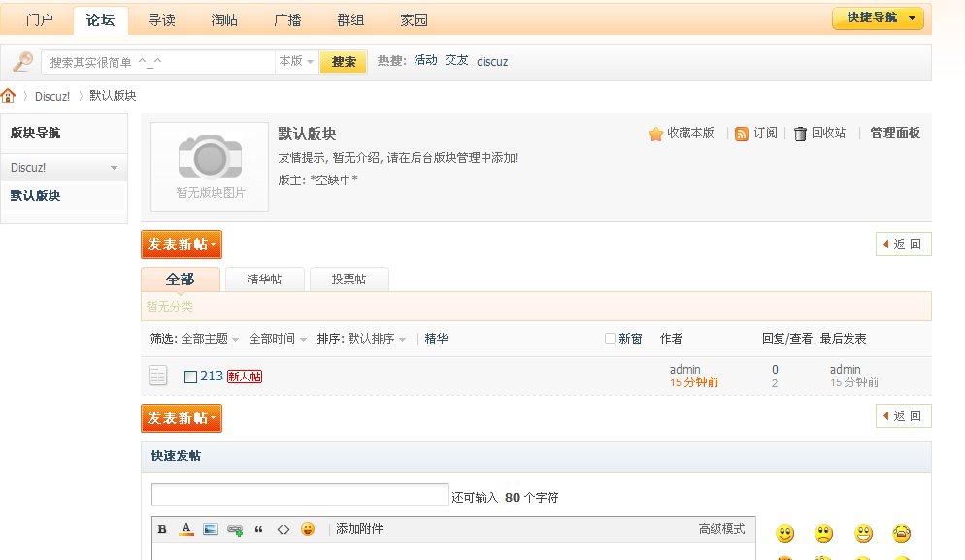Image resolution: width=965 pixels, height=560 pixels.
Task: Click the star icon for 收藏本版
Action: tap(655, 134)
